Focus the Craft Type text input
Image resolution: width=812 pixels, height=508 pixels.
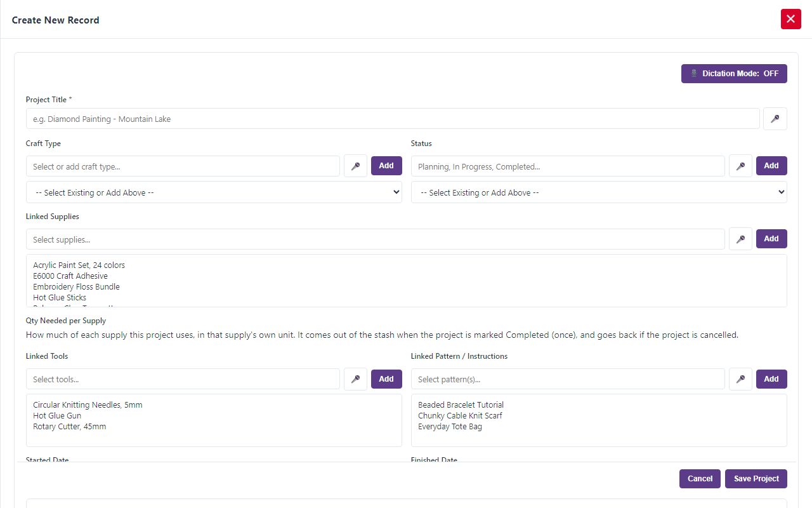[183, 166]
